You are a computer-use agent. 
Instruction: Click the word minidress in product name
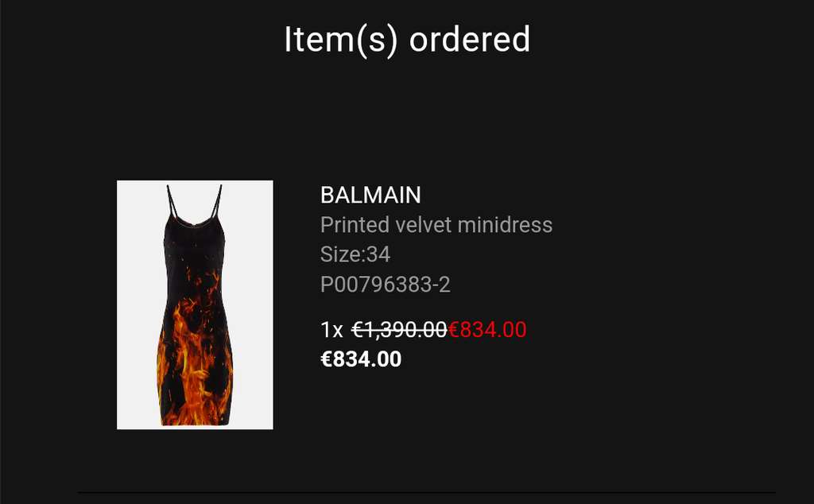[505, 225]
